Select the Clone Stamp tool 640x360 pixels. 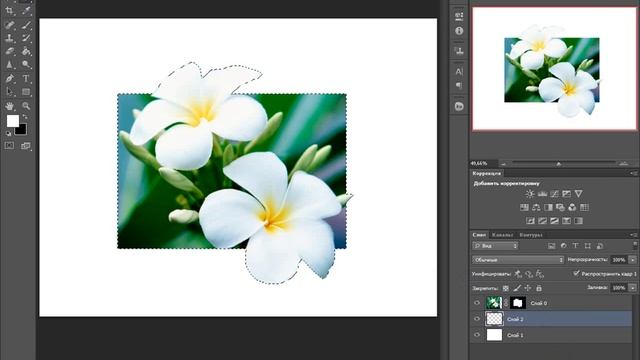click(x=9, y=38)
